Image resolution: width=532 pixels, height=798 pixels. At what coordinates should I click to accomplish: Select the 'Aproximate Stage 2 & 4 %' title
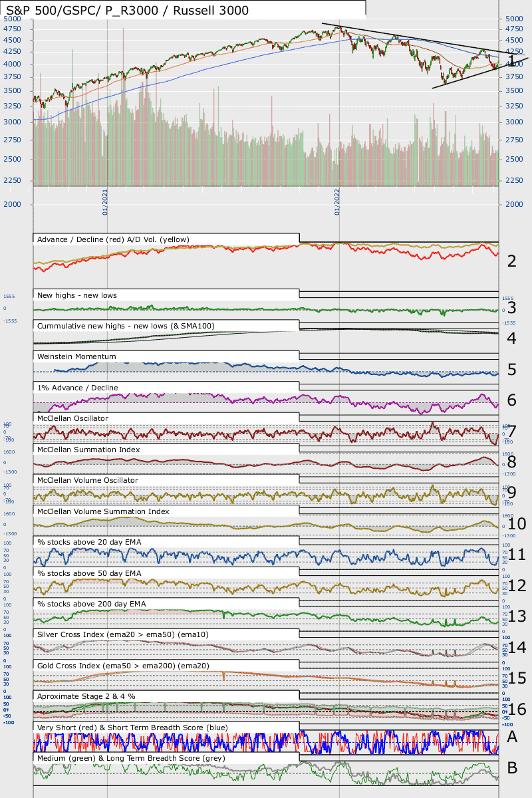[x=88, y=696]
